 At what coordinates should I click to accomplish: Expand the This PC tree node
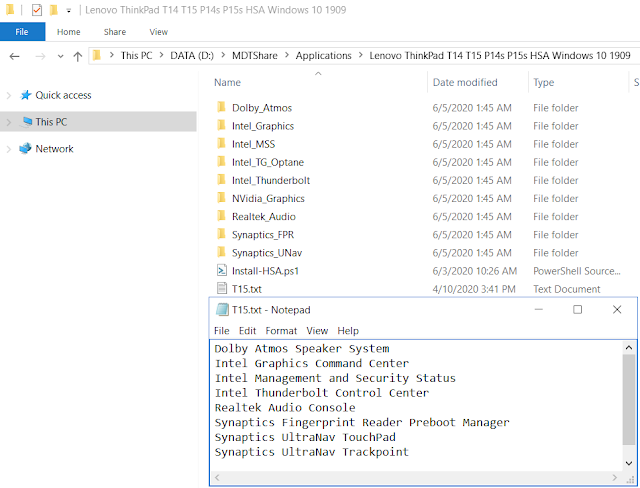pyautogui.click(x=9, y=122)
